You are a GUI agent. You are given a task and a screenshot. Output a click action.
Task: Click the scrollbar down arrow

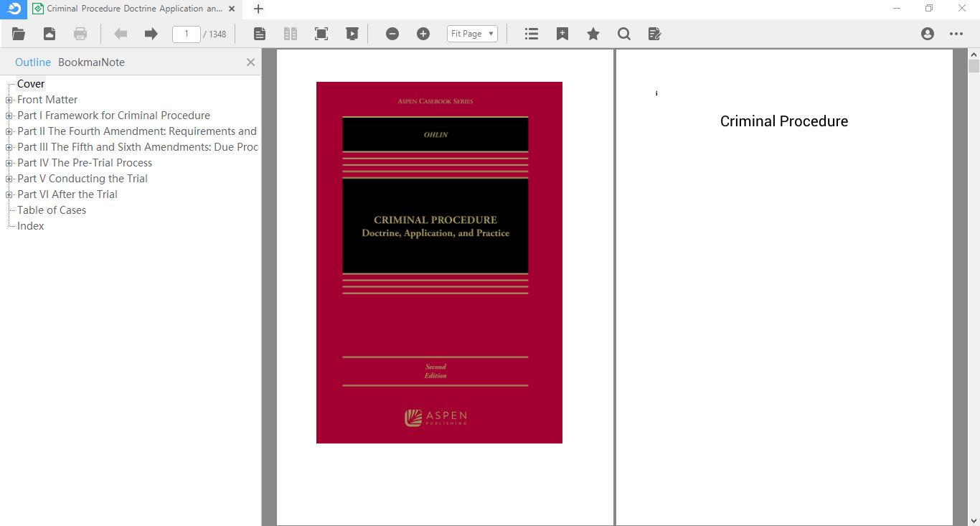click(x=974, y=520)
